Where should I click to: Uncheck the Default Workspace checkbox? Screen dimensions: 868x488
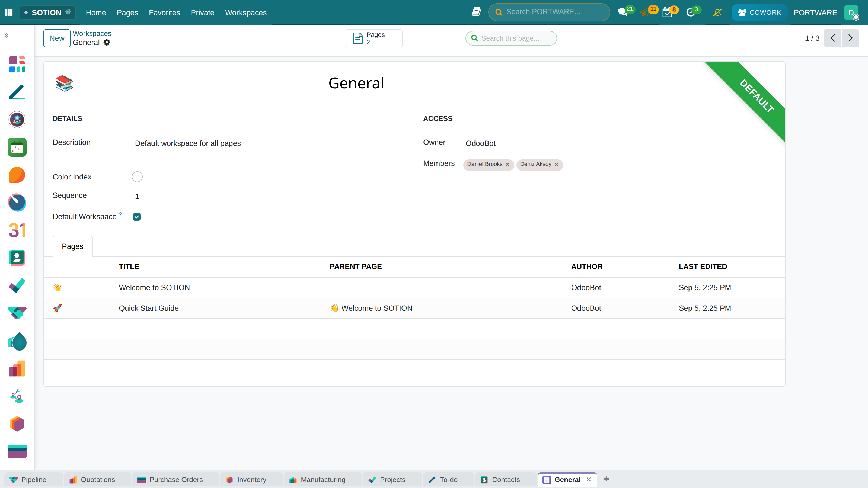(x=136, y=217)
